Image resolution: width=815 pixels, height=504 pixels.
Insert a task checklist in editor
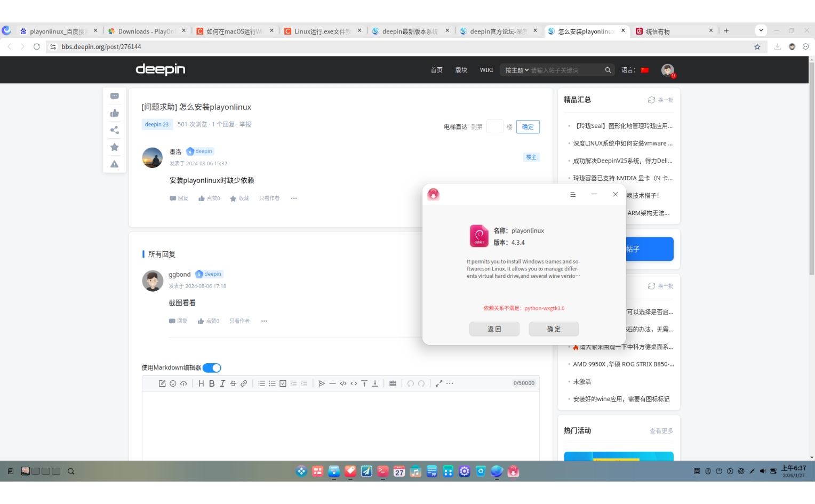pyautogui.click(x=283, y=383)
